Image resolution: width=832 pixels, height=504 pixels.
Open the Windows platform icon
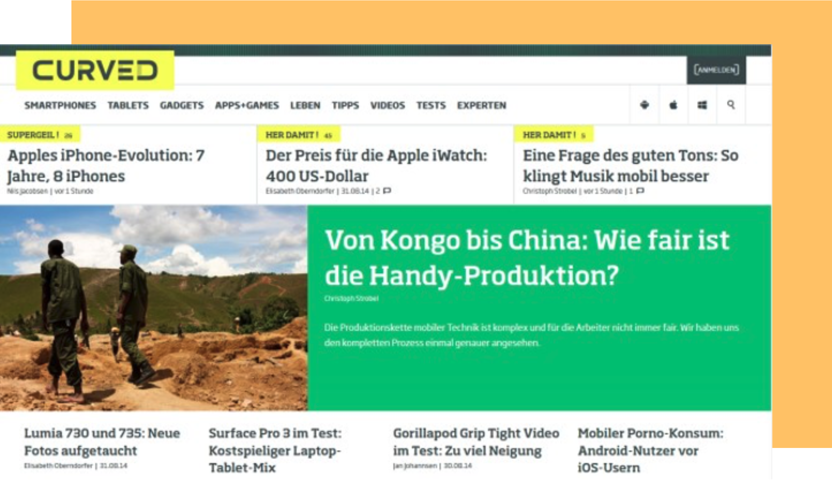(702, 105)
